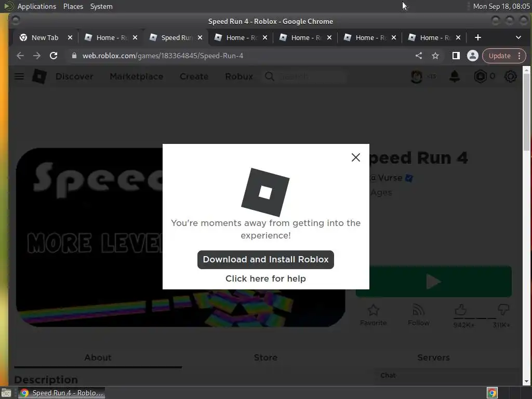Image resolution: width=532 pixels, height=399 pixels.
Task: Expand the tab search dropdown
Action: click(518, 37)
